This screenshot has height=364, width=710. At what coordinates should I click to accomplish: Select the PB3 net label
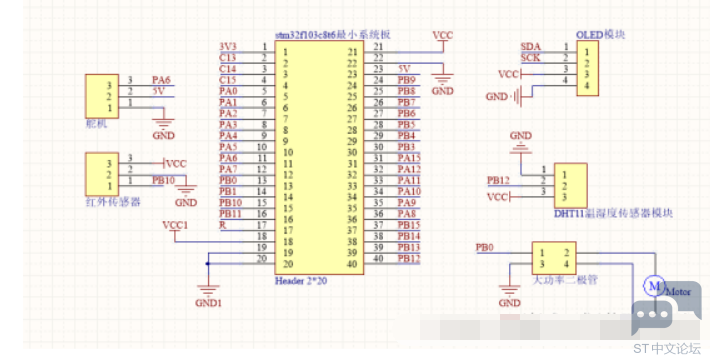coord(407,147)
